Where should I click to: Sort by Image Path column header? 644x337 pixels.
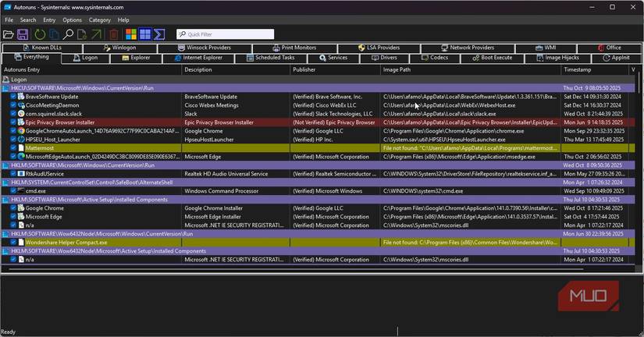point(471,69)
